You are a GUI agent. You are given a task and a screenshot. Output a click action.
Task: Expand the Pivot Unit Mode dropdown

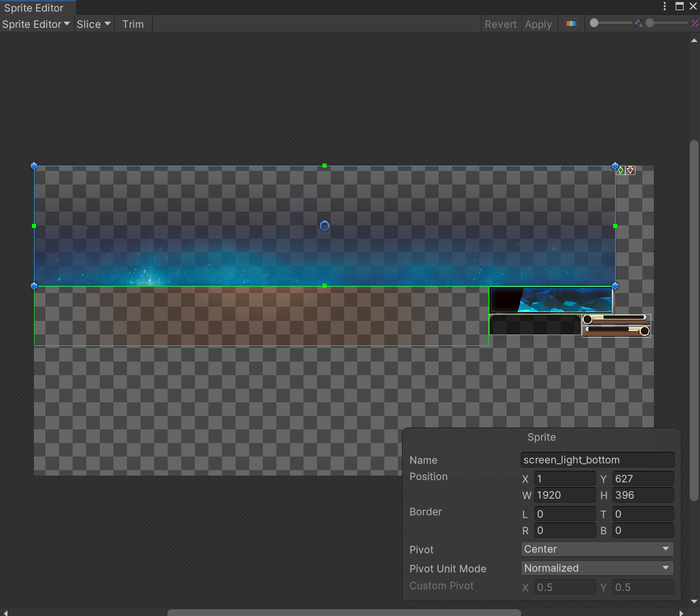click(x=597, y=569)
